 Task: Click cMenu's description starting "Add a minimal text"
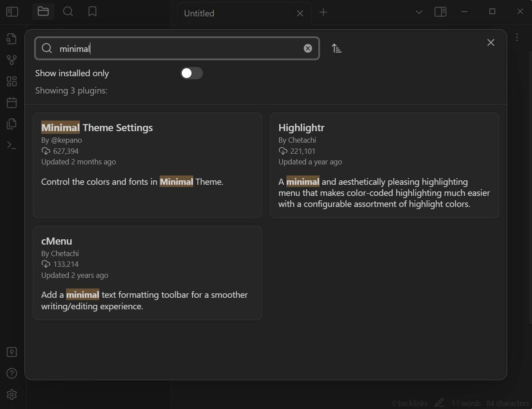(x=145, y=300)
